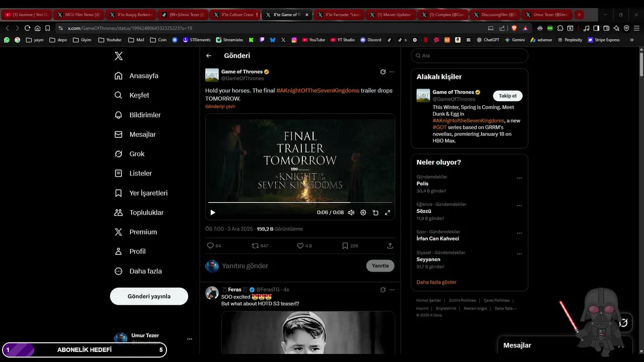Screen dimensions: 644x362
Task: Open Listeler in the sidebar
Action: [x=133, y=173]
